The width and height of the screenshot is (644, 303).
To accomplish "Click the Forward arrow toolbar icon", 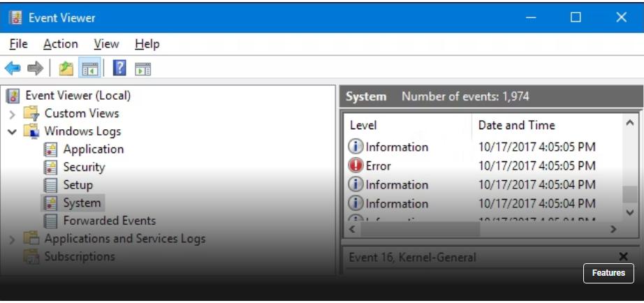I will pos(36,68).
